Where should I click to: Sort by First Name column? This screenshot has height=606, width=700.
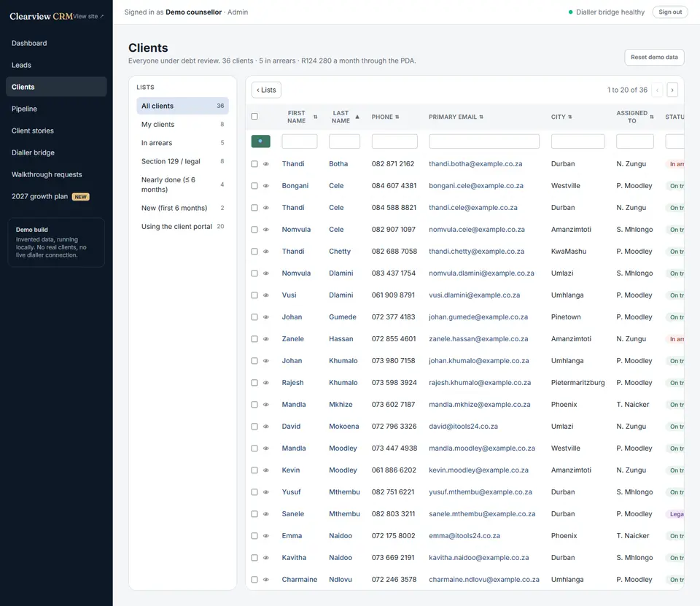pos(300,117)
